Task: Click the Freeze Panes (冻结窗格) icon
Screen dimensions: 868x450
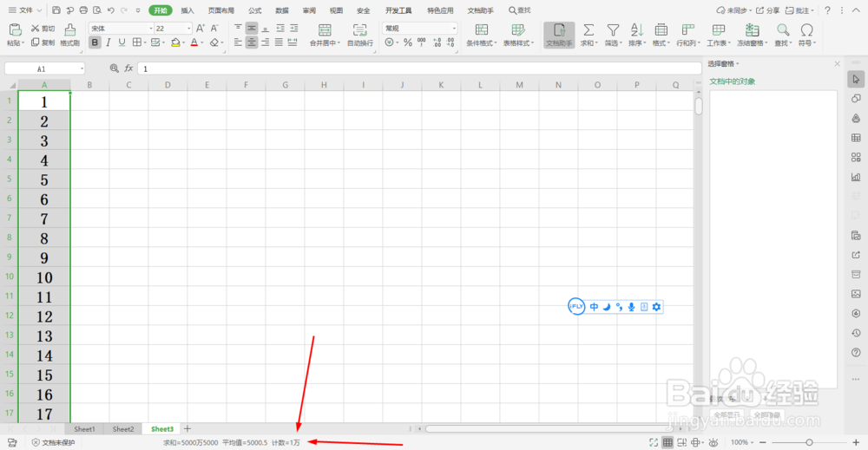Action: [752, 29]
